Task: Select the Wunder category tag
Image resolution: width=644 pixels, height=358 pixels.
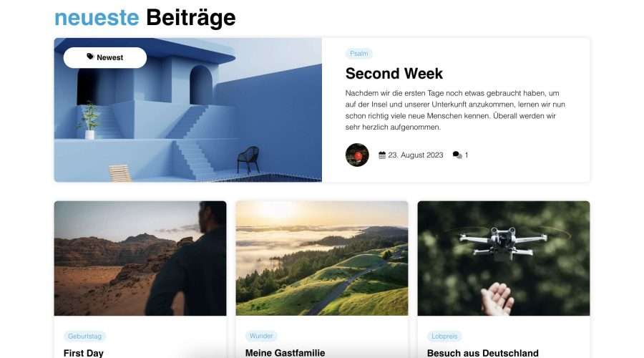Action: point(261,336)
